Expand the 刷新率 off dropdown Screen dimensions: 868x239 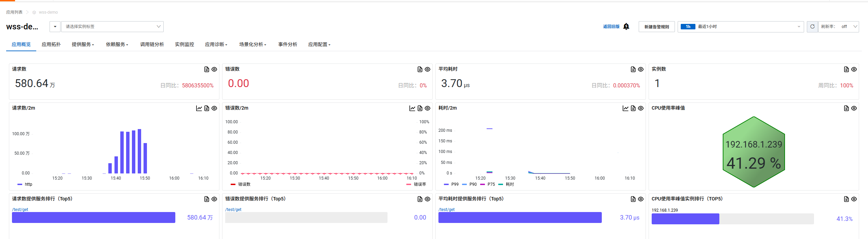(838, 27)
